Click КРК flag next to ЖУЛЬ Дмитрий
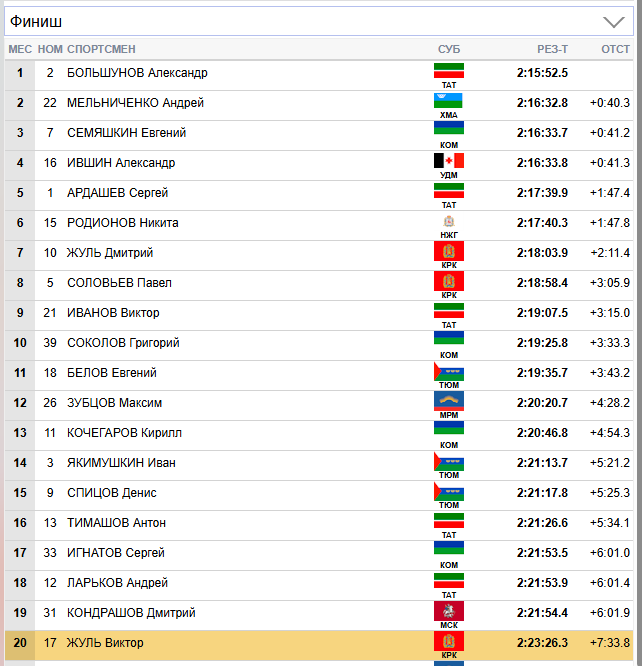Image resolution: width=642 pixels, height=666 pixels. pos(449,250)
